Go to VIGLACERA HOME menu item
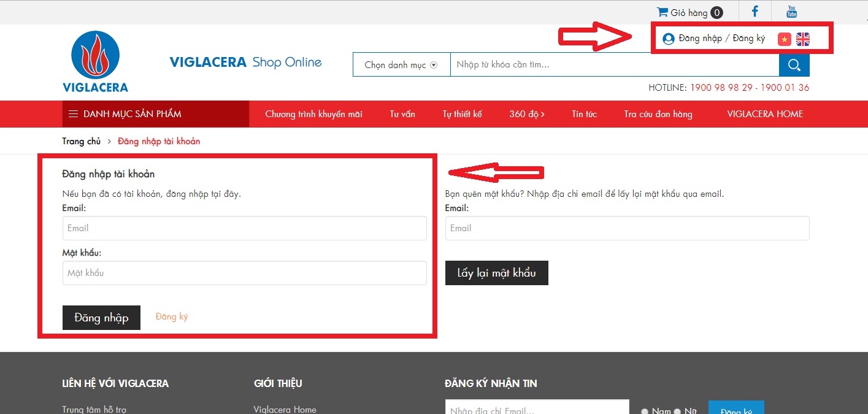This screenshot has width=868, height=414. [x=765, y=114]
